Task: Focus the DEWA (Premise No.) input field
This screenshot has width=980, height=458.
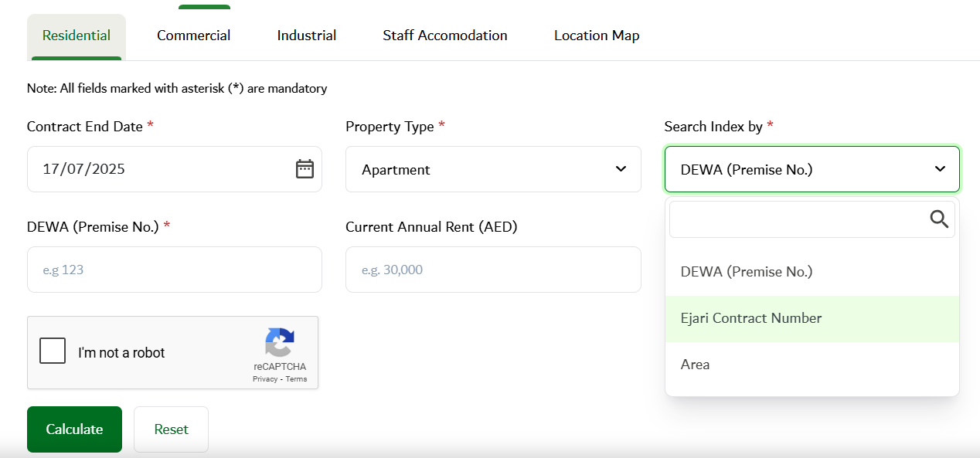Action: (x=175, y=270)
